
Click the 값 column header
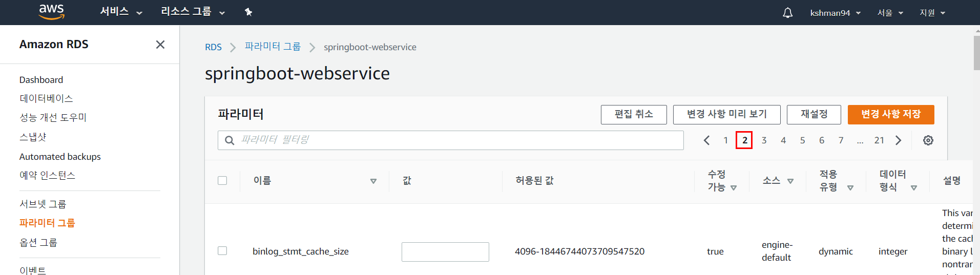click(407, 180)
